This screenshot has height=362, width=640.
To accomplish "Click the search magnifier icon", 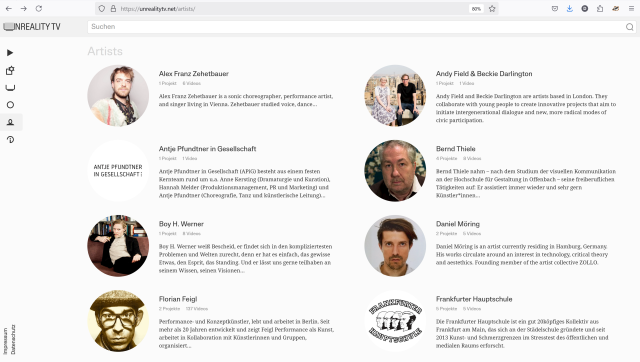I will (629, 27).
